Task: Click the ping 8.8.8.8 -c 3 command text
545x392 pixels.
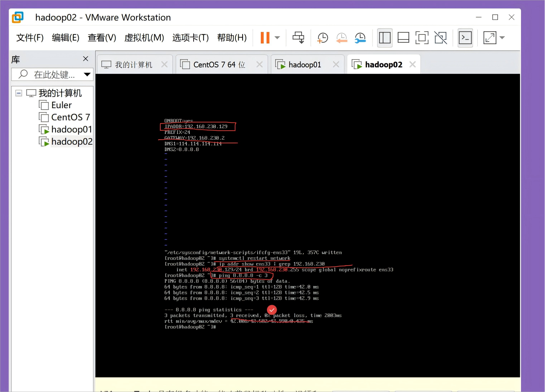Action: pyautogui.click(x=243, y=275)
